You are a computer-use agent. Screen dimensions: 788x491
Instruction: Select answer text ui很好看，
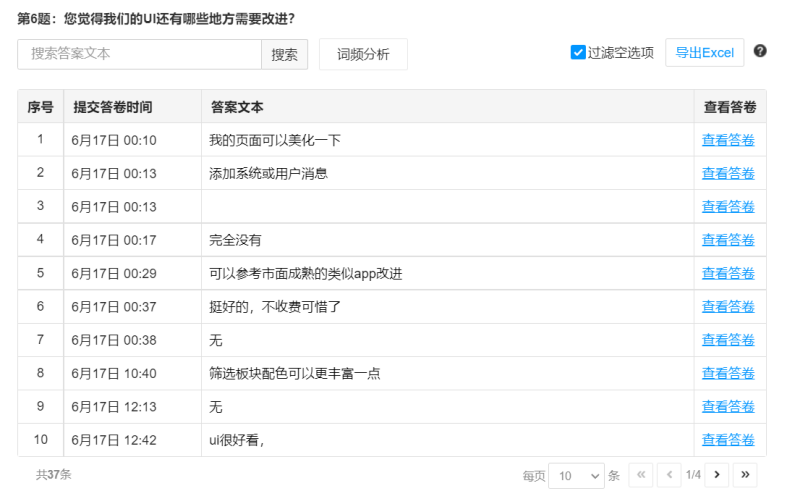pyautogui.click(x=237, y=440)
